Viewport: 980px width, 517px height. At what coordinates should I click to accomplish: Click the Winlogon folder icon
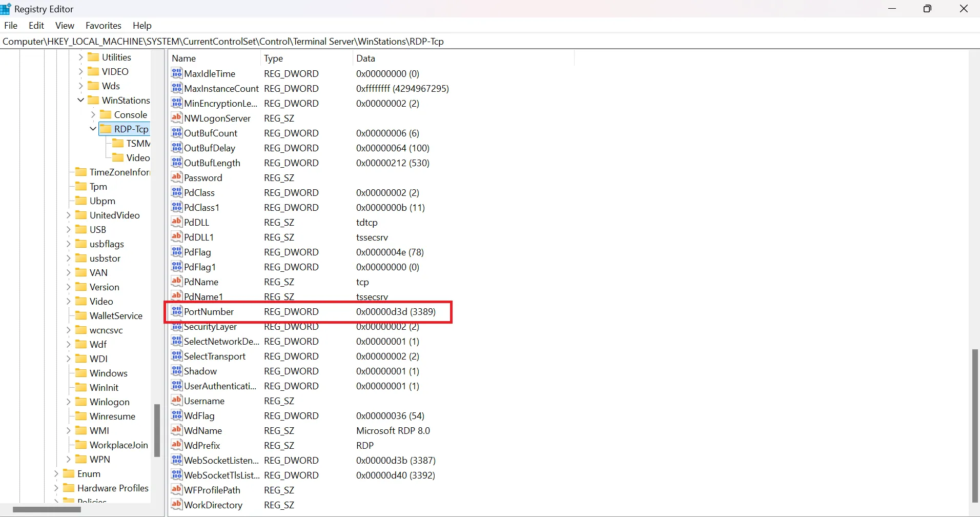coord(81,402)
